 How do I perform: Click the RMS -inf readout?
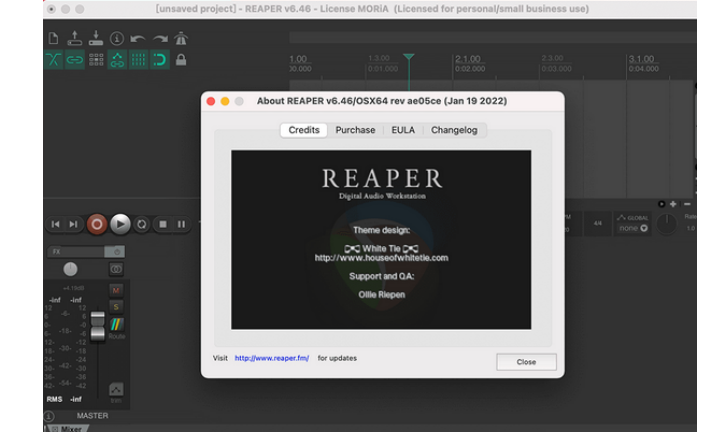coord(64,399)
